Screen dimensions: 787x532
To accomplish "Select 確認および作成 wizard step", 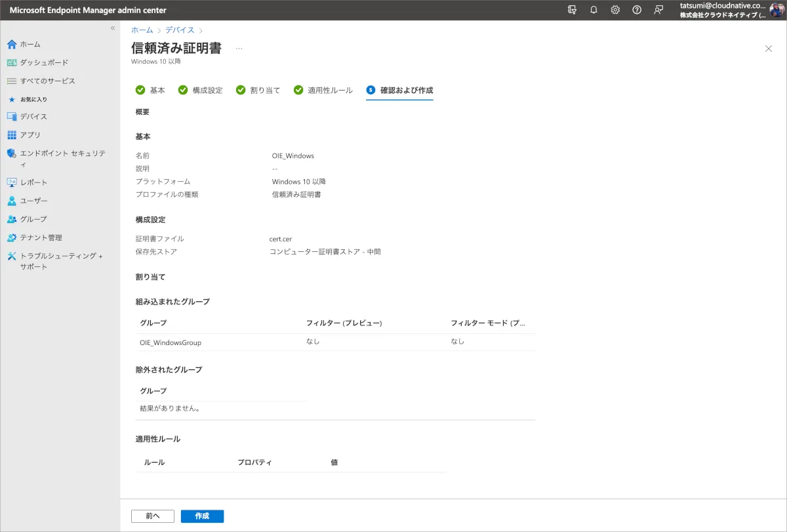I will coord(399,91).
